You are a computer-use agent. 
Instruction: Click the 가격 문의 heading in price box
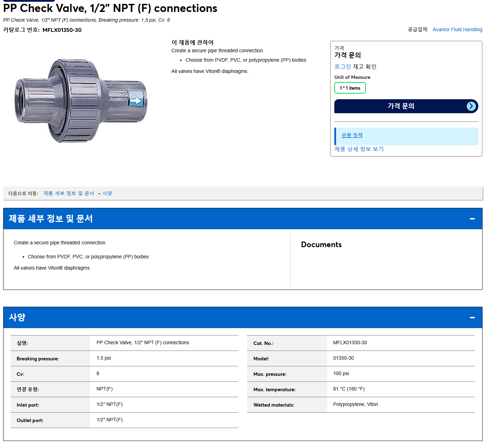(x=347, y=55)
